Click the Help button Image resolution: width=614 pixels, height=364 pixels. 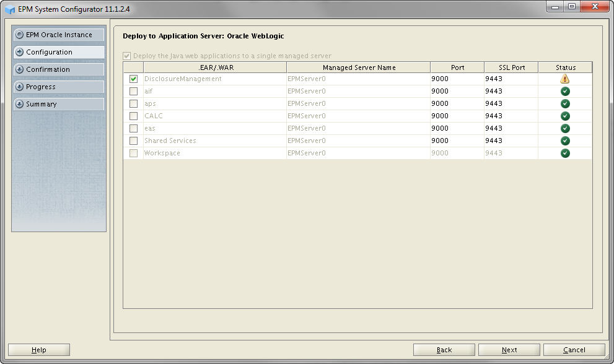(39, 350)
